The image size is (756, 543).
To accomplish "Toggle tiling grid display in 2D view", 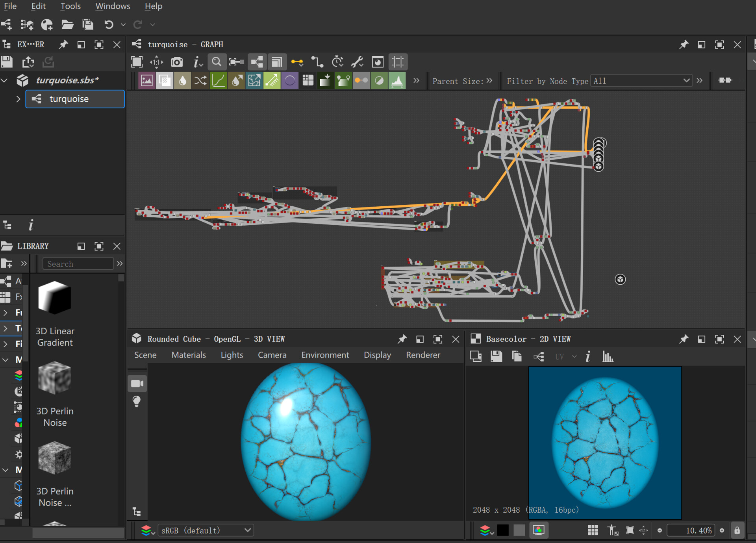I will tap(593, 530).
